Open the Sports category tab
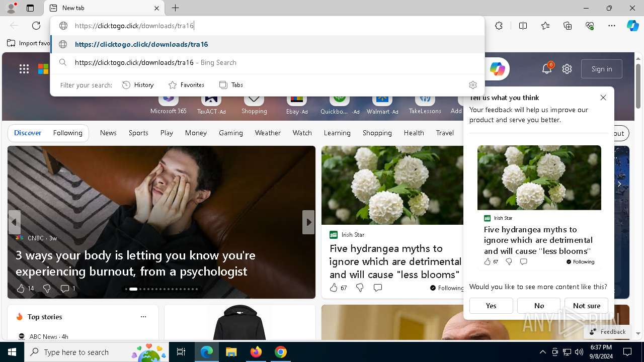The height and width of the screenshot is (362, 644). click(x=138, y=133)
